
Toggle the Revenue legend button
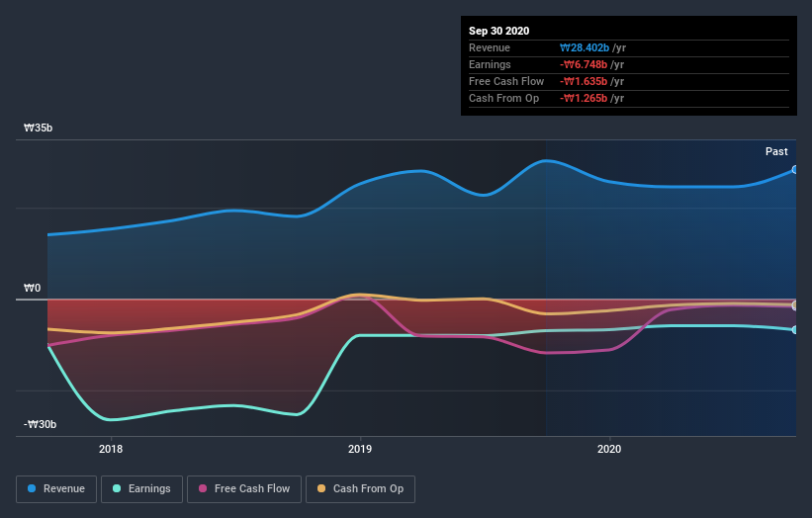[56, 489]
